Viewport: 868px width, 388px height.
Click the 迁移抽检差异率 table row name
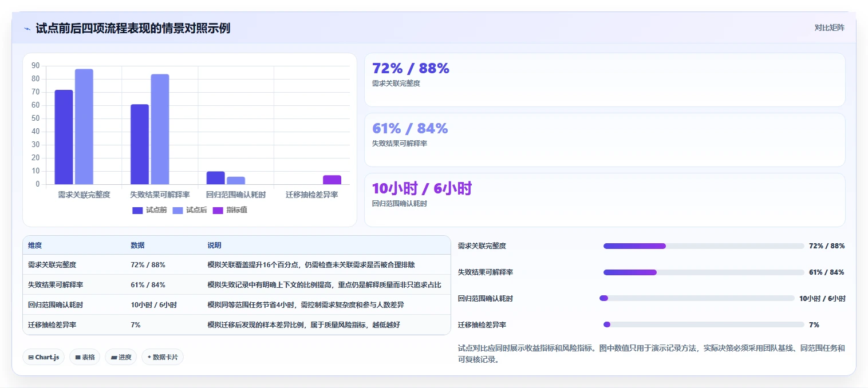52,325
